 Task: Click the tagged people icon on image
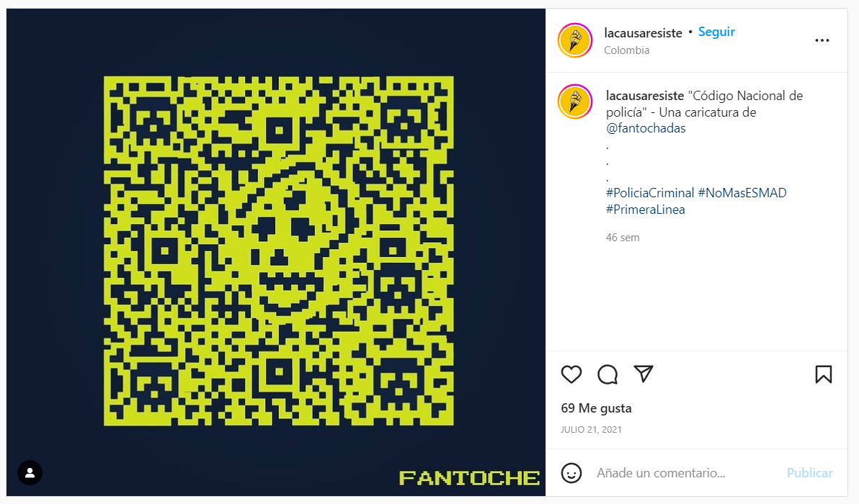30,473
